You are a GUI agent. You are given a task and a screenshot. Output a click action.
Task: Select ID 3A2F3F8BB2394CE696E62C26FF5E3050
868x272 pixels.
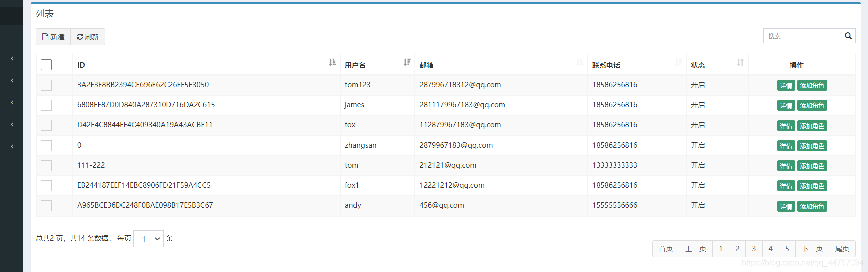pyautogui.click(x=143, y=85)
